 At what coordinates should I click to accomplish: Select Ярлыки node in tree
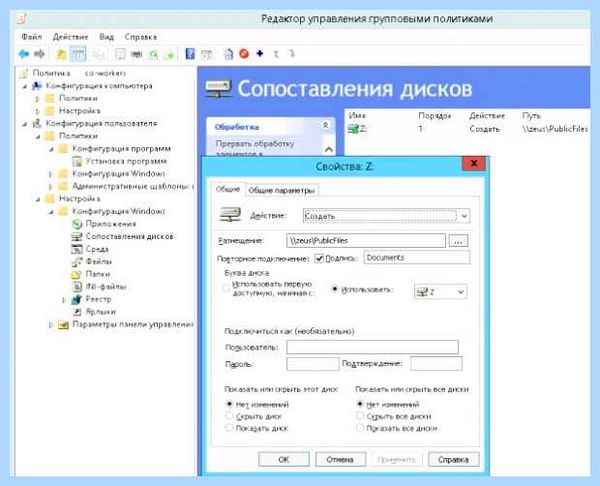[x=100, y=312]
